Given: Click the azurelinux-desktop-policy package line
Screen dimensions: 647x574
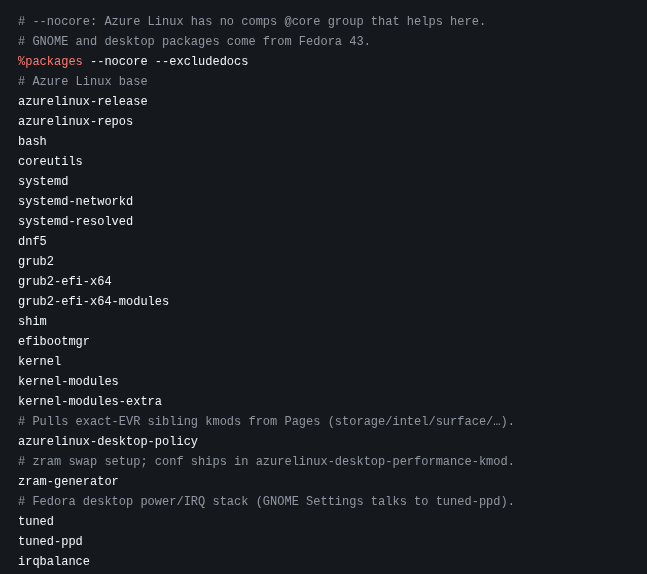Looking at the screenshot, I should pos(108,441).
